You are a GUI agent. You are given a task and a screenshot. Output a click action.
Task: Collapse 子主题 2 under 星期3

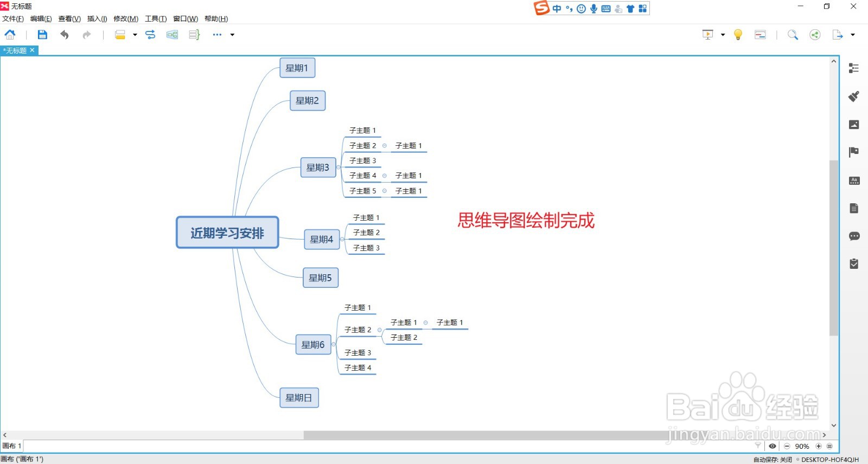pyautogui.click(x=385, y=146)
